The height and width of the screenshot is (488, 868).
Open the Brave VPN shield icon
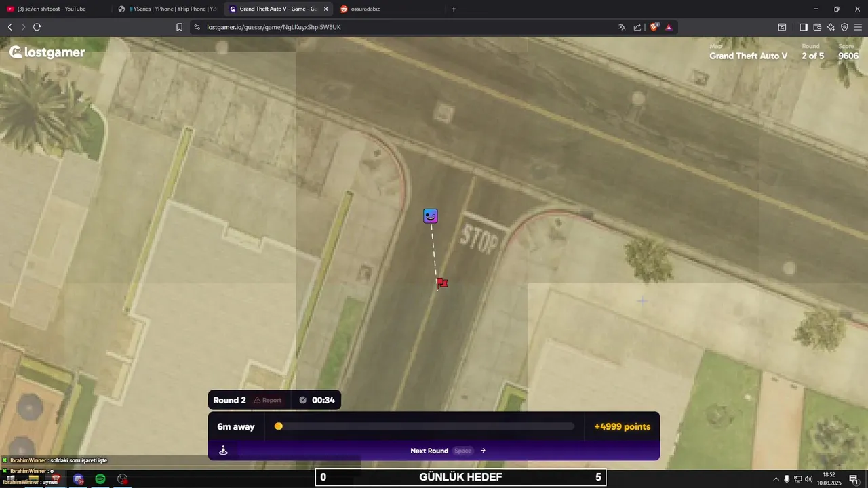point(844,27)
